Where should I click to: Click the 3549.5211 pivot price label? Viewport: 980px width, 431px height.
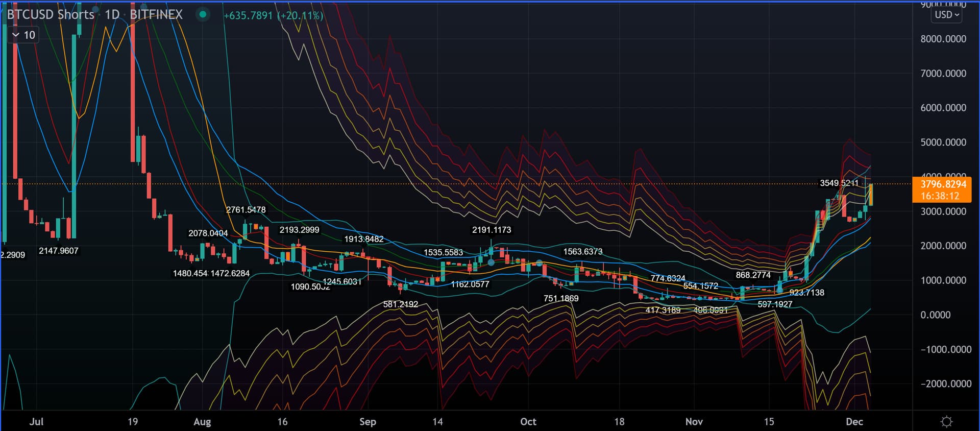(x=839, y=183)
